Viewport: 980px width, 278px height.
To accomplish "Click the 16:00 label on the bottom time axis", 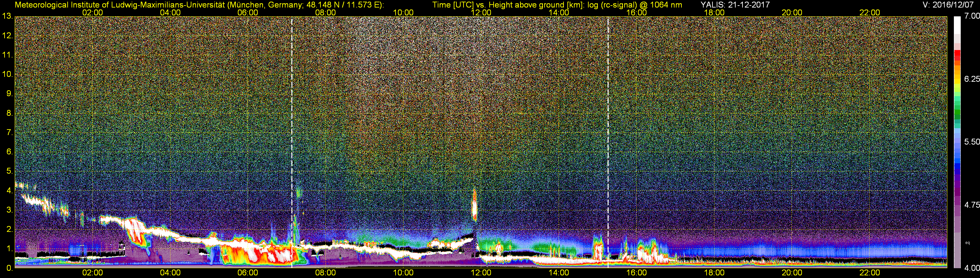I will click(x=636, y=273).
